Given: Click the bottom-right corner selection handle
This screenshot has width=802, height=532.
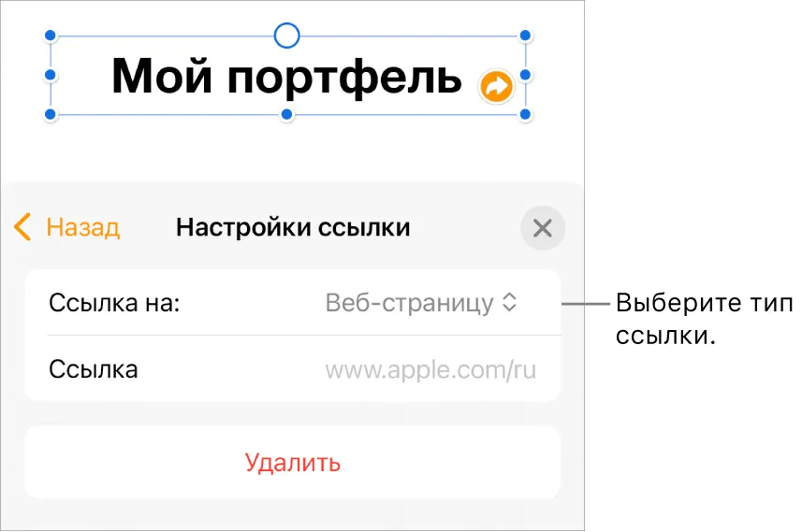Looking at the screenshot, I should coord(525,114).
